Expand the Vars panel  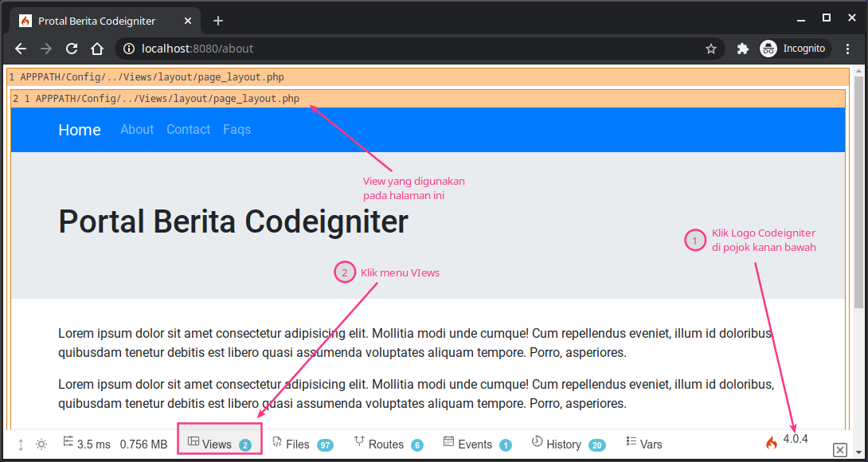pos(643,444)
